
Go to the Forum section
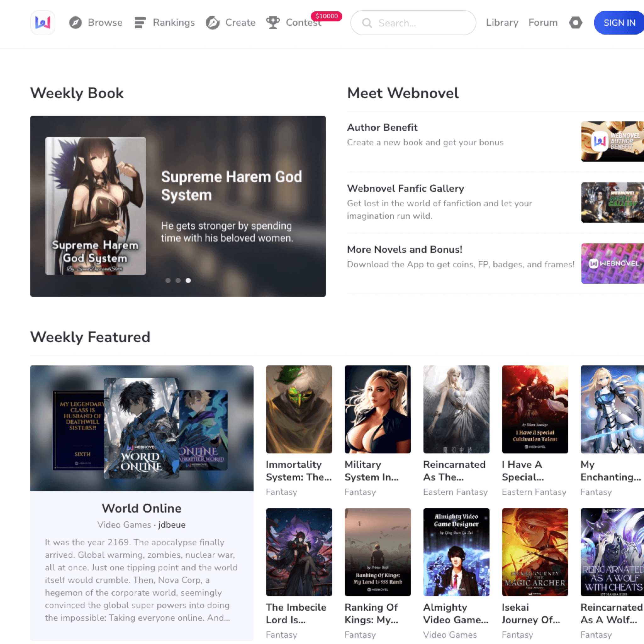(x=543, y=23)
